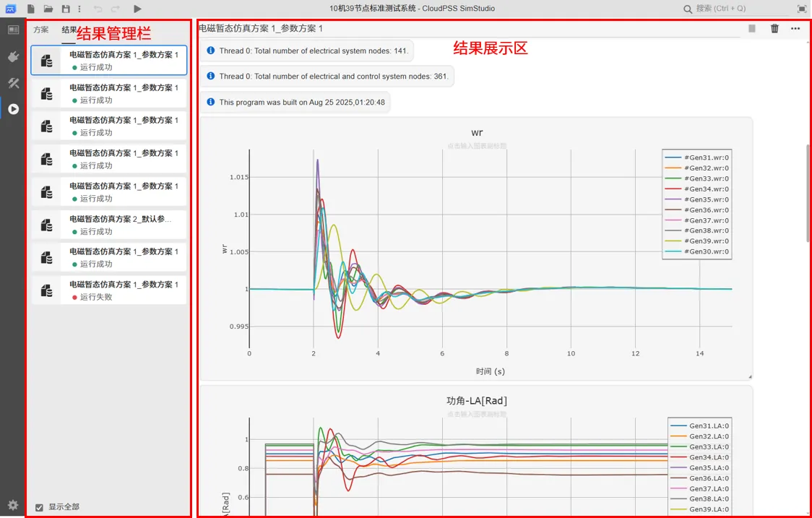
Task: Open the three-dot more menu beside save
Action: pos(79,9)
